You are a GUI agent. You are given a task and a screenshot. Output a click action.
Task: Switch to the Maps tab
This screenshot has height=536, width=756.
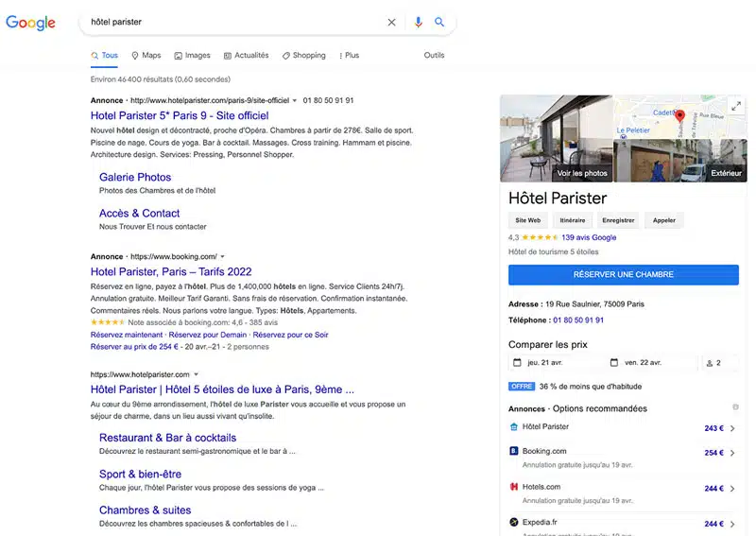click(146, 56)
